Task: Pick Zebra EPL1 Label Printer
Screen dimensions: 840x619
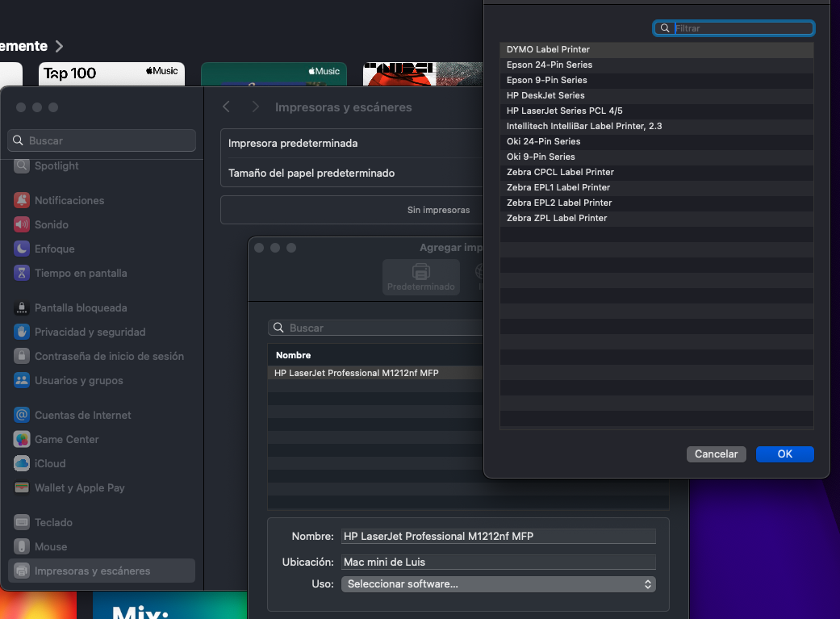Action: pos(656,187)
